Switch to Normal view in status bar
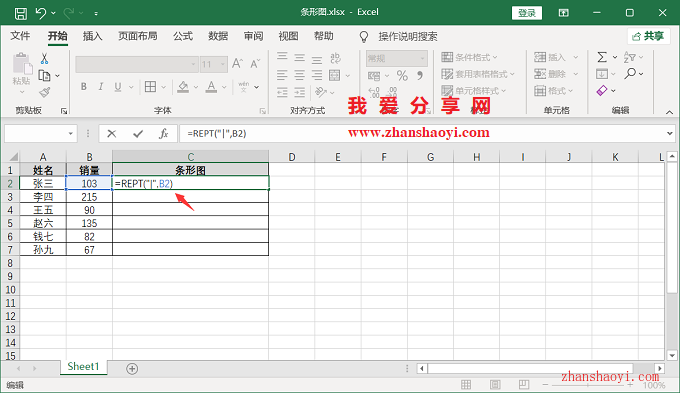The image size is (680, 393). [466, 384]
